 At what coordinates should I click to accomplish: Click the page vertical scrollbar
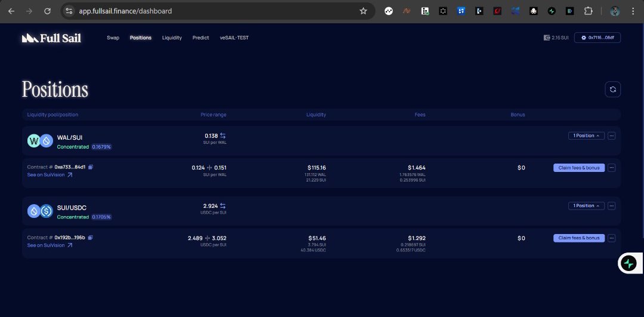pos(642,131)
